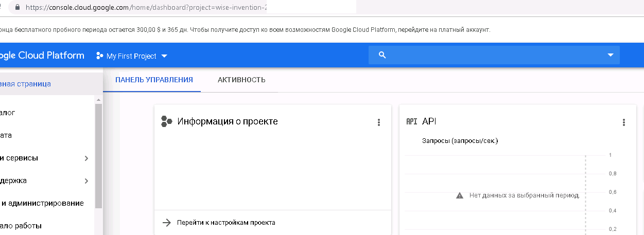The height and width of the screenshot is (235, 644).
Task: Open the Google Cloud Platform home logo
Action: click(42, 56)
